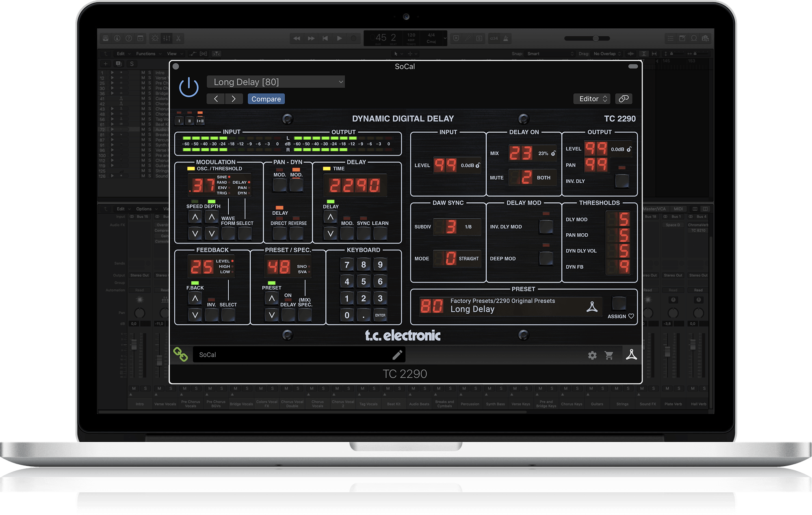Open the Functions menu
This screenshot has height=515, width=812.
tap(146, 54)
